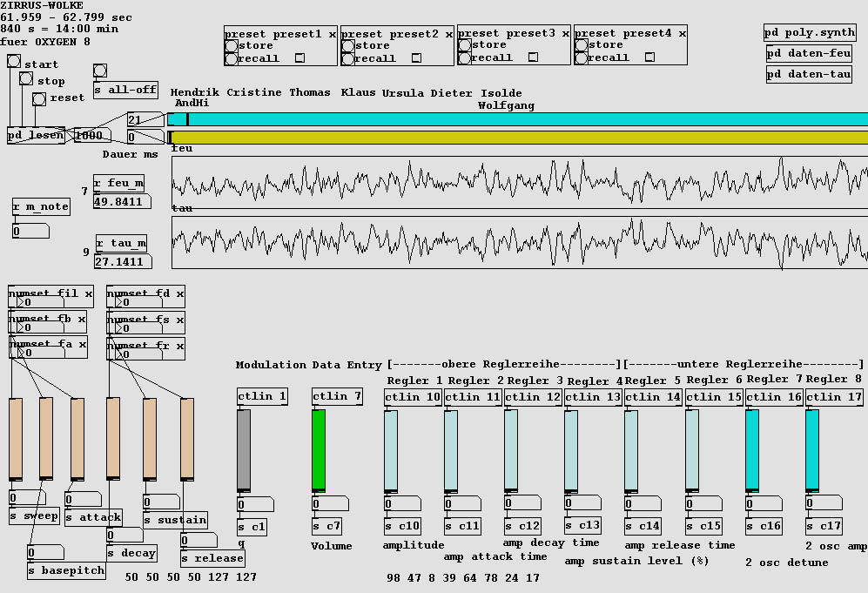This screenshot has width=868, height=593.
Task: Toggle the preset3 recall checkbox
Action: point(533,57)
